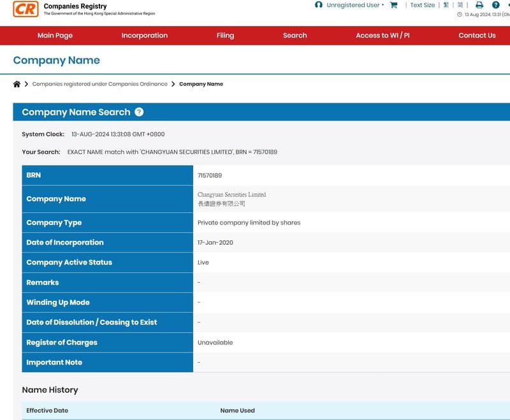The height and width of the screenshot is (420, 510).
Task: Open the Contact Us menu
Action: click(x=477, y=36)
